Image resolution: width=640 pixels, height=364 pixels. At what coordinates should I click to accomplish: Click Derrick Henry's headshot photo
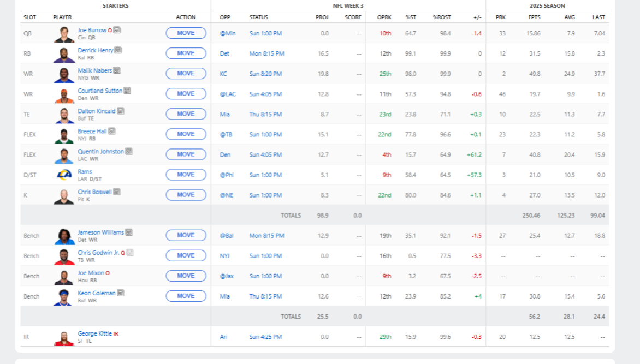(64, 54)
